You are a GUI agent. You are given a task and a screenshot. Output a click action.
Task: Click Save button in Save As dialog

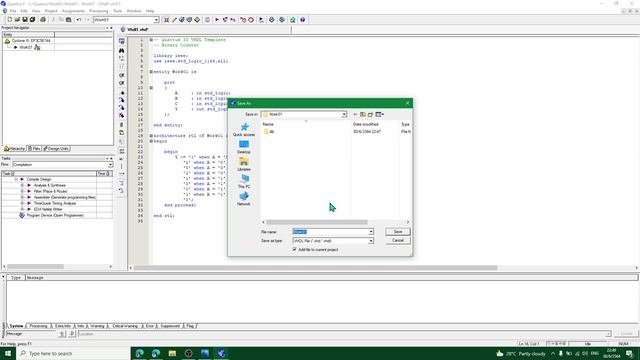398,232
